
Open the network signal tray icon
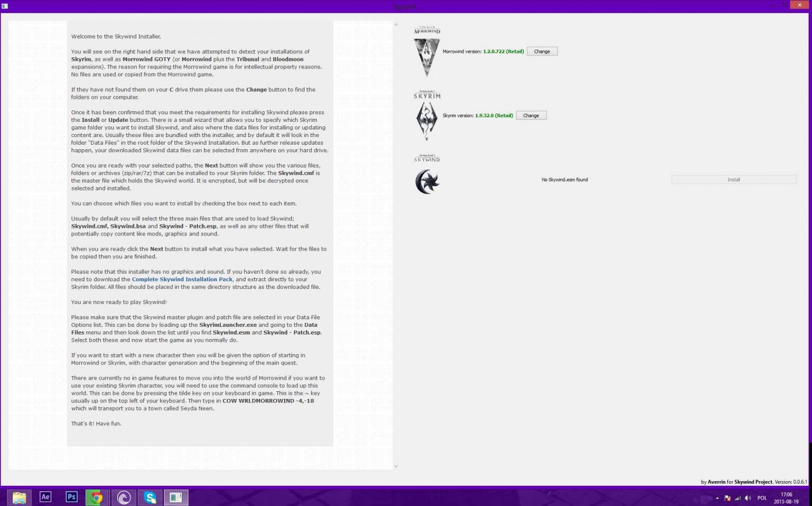tap(738, 498)
